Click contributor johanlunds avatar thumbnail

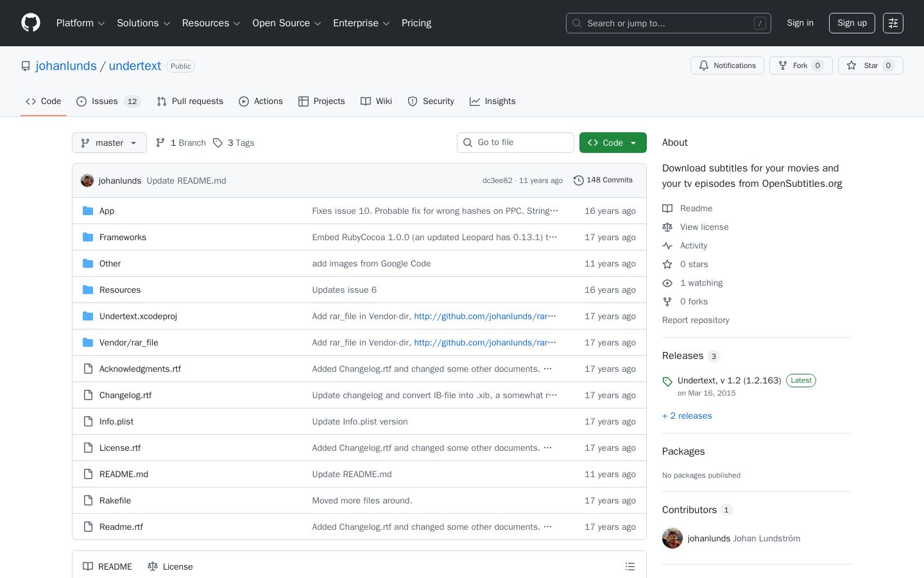pyautogui.click(x=672, y=538)
